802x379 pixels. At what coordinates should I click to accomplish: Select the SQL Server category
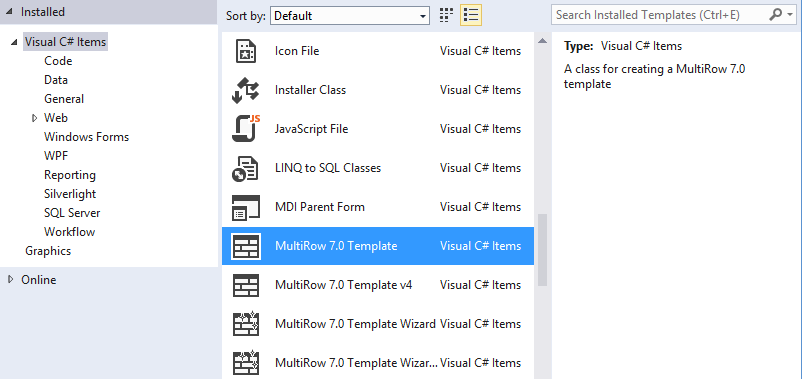coord(72,213)
